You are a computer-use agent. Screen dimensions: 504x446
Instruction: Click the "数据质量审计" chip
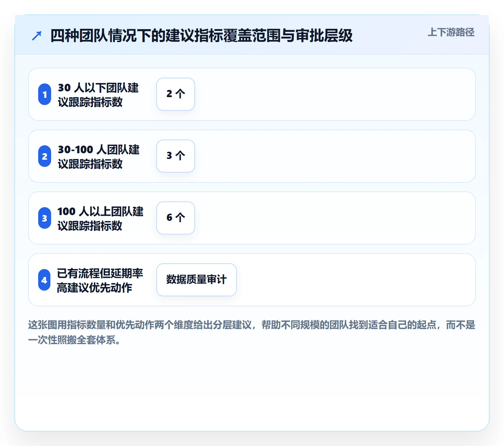click(197, 280)
